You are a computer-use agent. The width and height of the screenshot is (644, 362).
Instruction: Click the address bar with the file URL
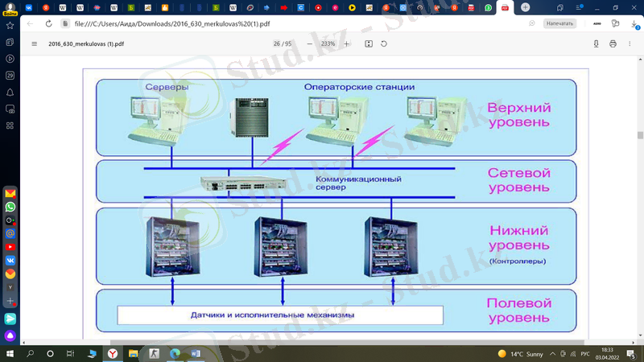point(242,23)
